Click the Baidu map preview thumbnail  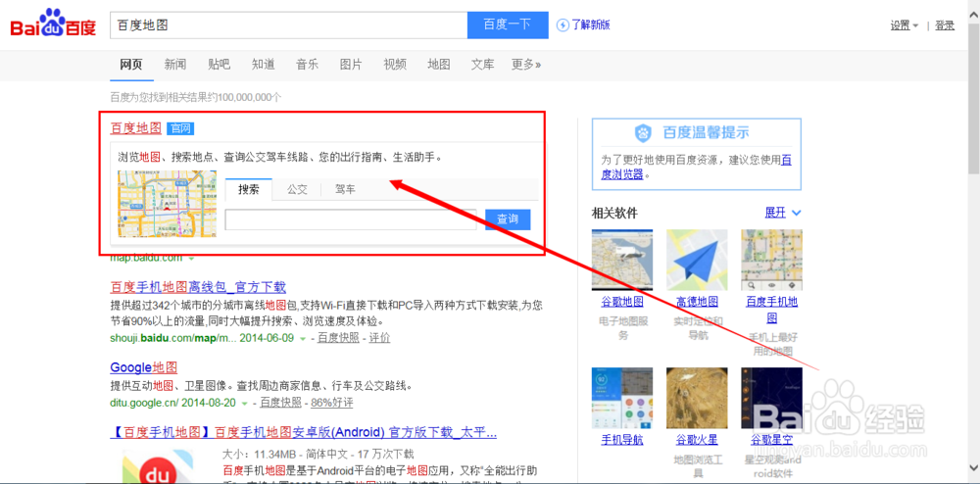coord(168,204)
